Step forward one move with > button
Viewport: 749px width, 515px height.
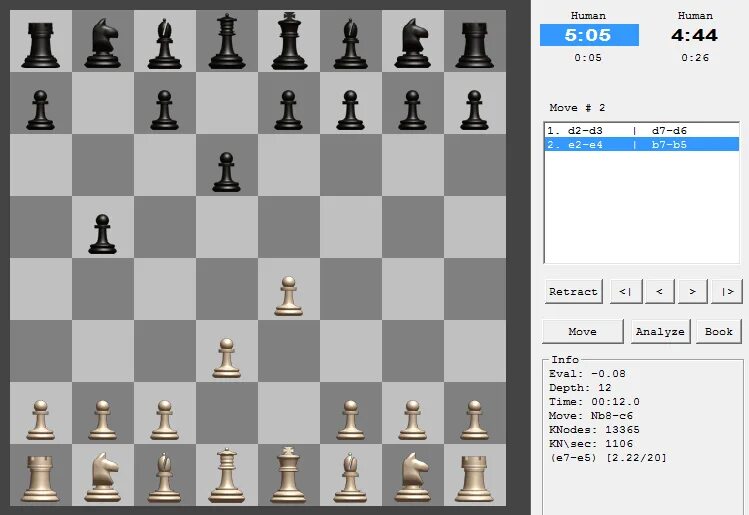point(693,291)
